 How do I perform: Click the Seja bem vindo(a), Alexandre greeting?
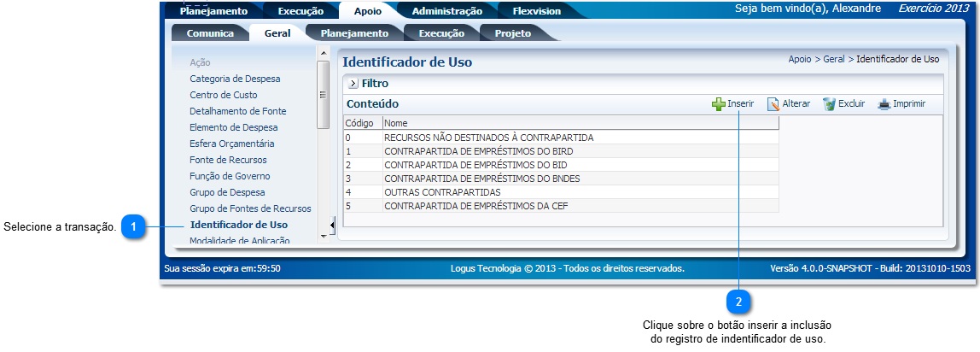coord(808,9)
